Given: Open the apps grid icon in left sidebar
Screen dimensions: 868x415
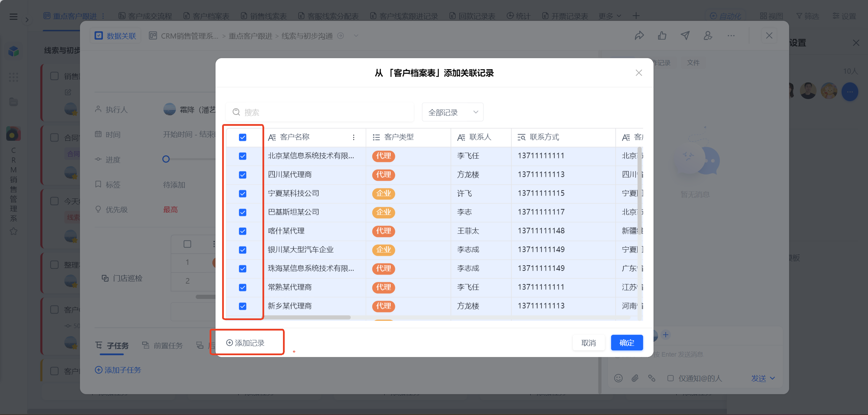Looking at the screenshot, I should pos(14,77).
